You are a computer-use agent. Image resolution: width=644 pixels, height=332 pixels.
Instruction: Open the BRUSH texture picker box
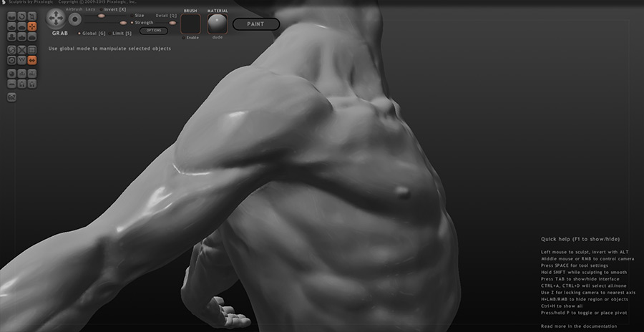190,24
